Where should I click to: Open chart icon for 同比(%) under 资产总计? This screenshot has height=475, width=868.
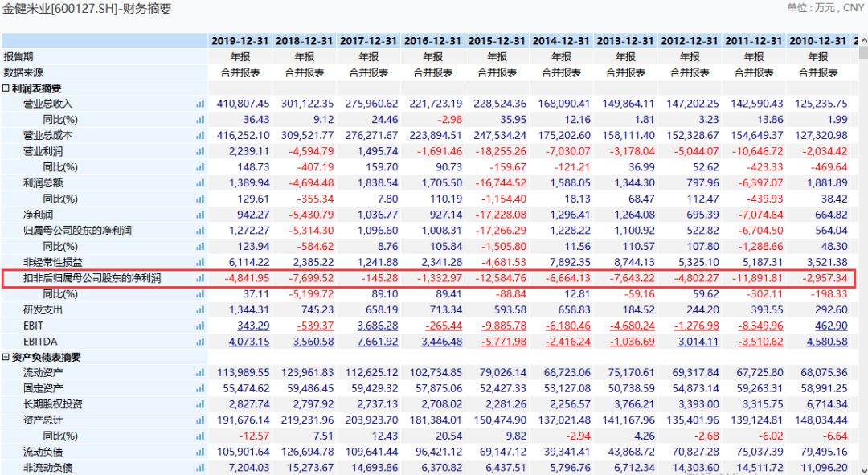(200, 436)
